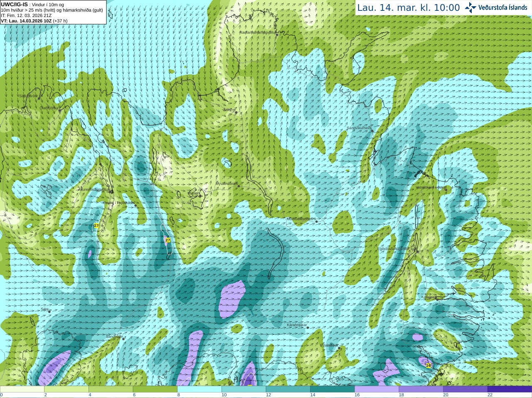Click the 8–10 m/s light cyan legend swatch

pyautogui.click(x=199, y=389)
